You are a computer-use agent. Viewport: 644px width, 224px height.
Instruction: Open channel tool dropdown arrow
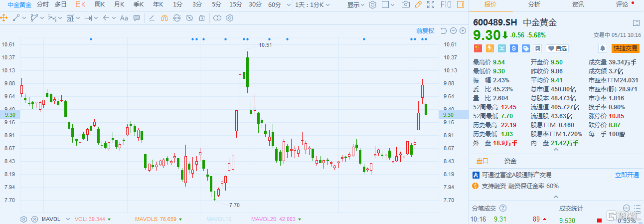click(42, 18)
